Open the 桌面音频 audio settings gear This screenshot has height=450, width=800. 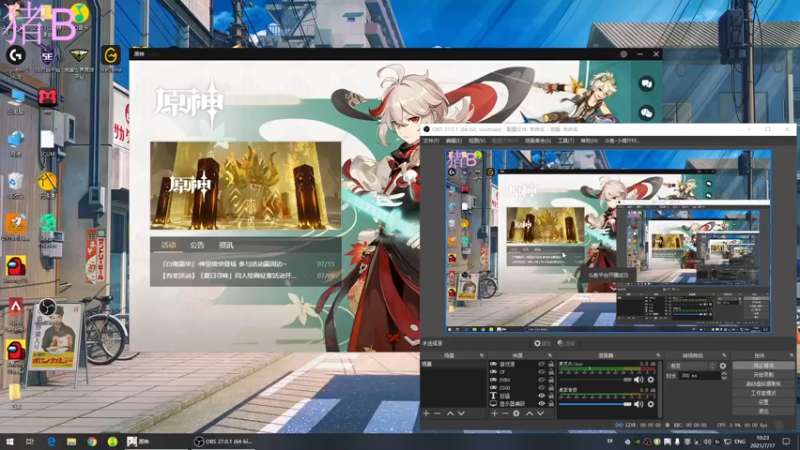(x=651, y=404)
